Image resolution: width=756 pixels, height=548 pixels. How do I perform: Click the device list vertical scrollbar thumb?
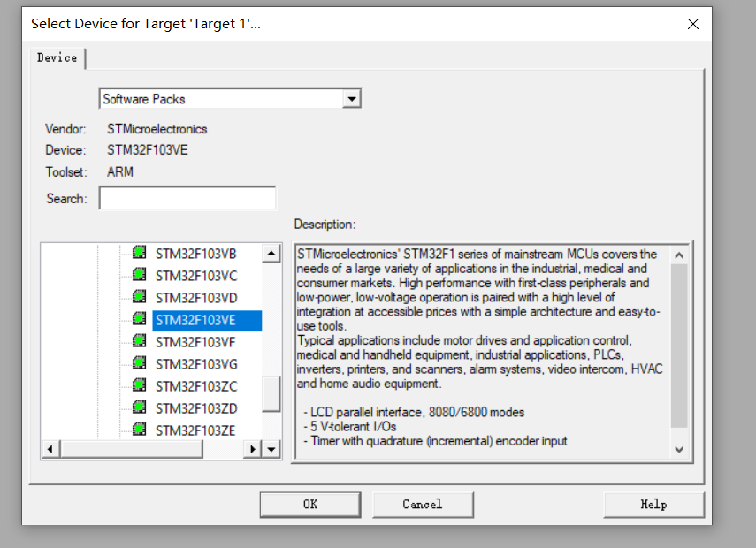271,394
